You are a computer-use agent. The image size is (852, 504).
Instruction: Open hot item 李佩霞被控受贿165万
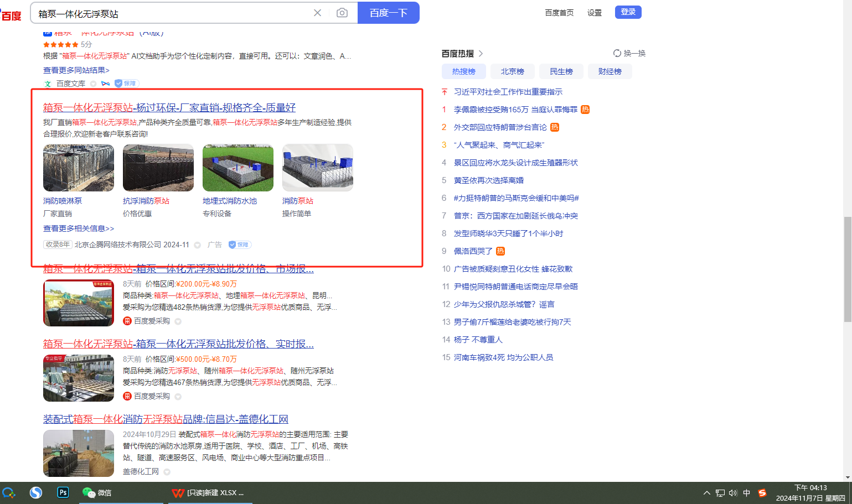[x=515, y=110]
